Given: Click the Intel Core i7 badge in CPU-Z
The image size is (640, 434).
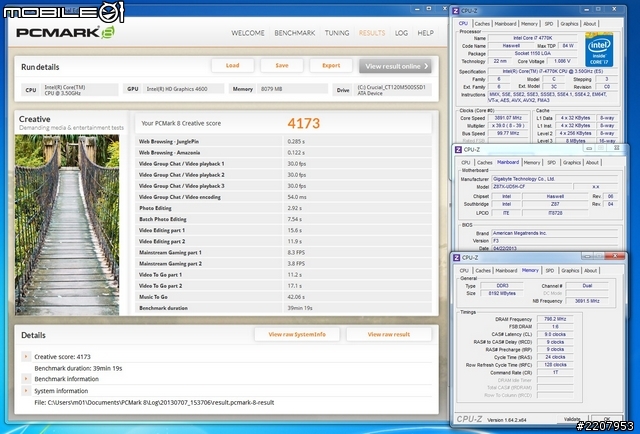Looking at the screenshot, I should pos(599,49).
